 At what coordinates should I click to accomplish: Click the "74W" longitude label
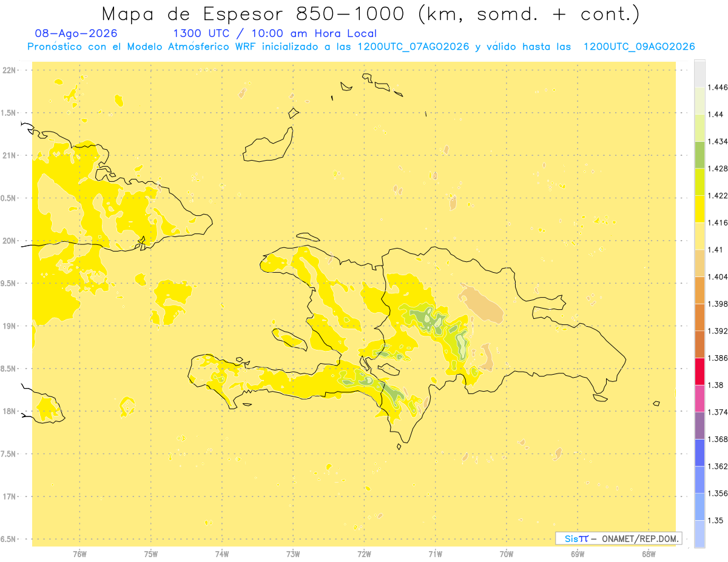222,554
